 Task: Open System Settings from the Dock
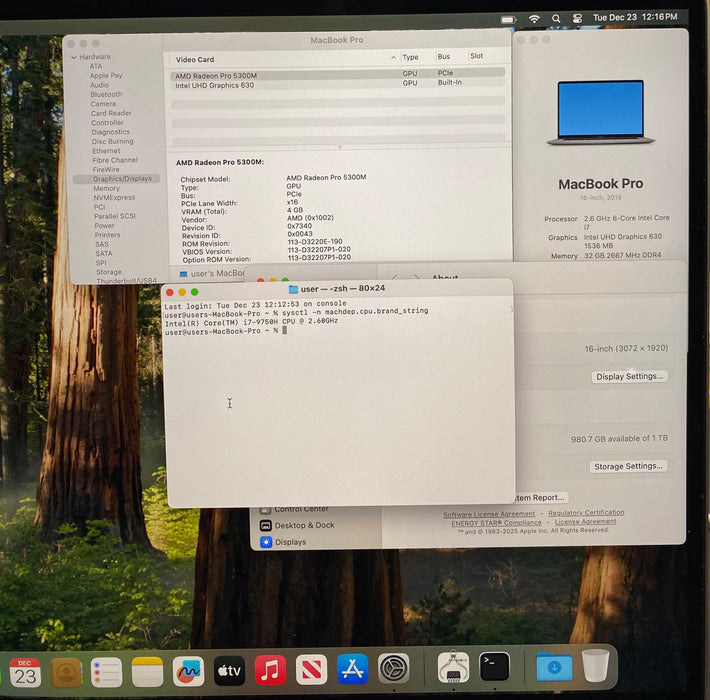pos(393,668)
